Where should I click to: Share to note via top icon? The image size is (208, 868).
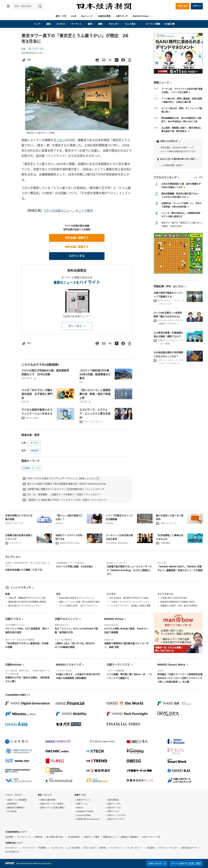110,60
